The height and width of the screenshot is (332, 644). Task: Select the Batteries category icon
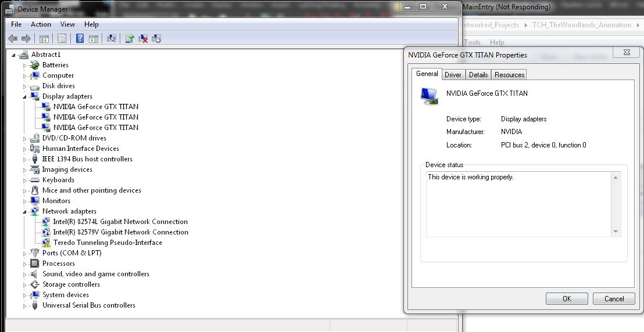34,65
